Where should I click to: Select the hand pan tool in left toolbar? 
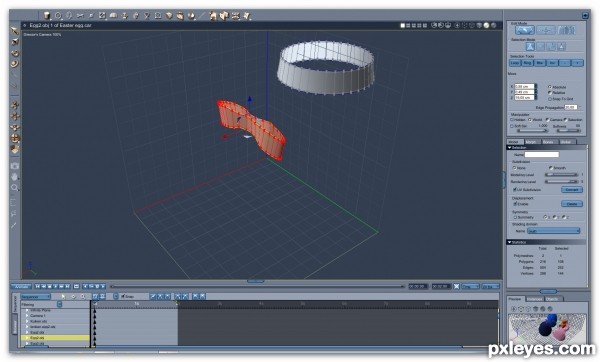point(15,177)
